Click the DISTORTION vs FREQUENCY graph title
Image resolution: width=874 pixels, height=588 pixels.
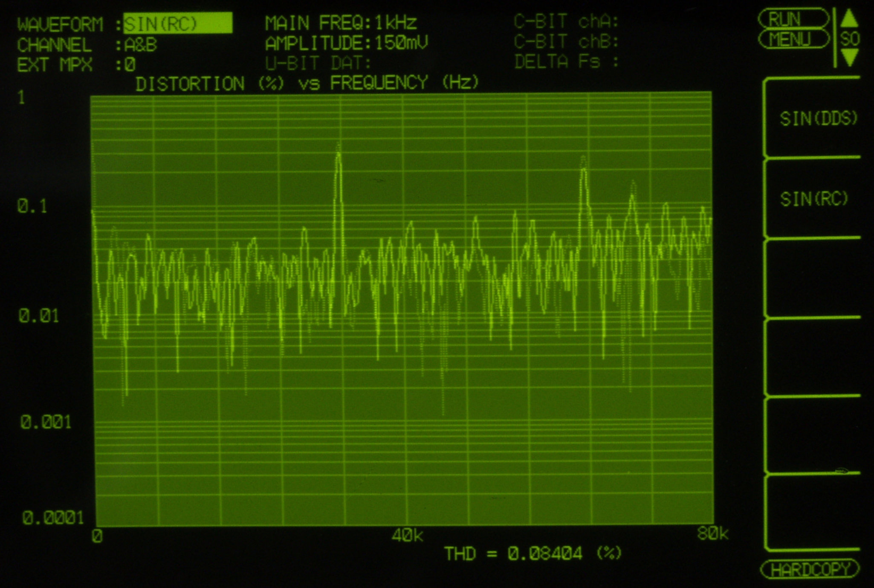coord(307,83)
